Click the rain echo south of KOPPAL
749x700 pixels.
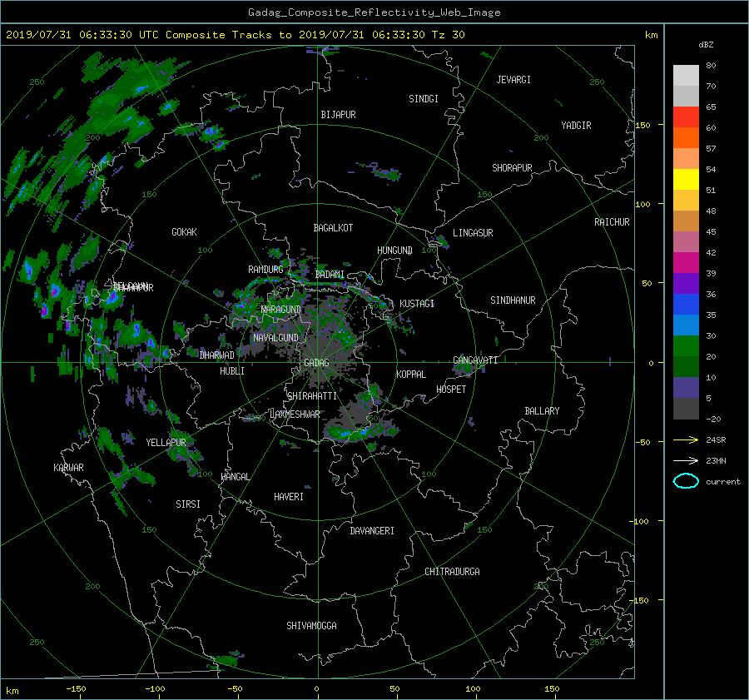[360, 430]
